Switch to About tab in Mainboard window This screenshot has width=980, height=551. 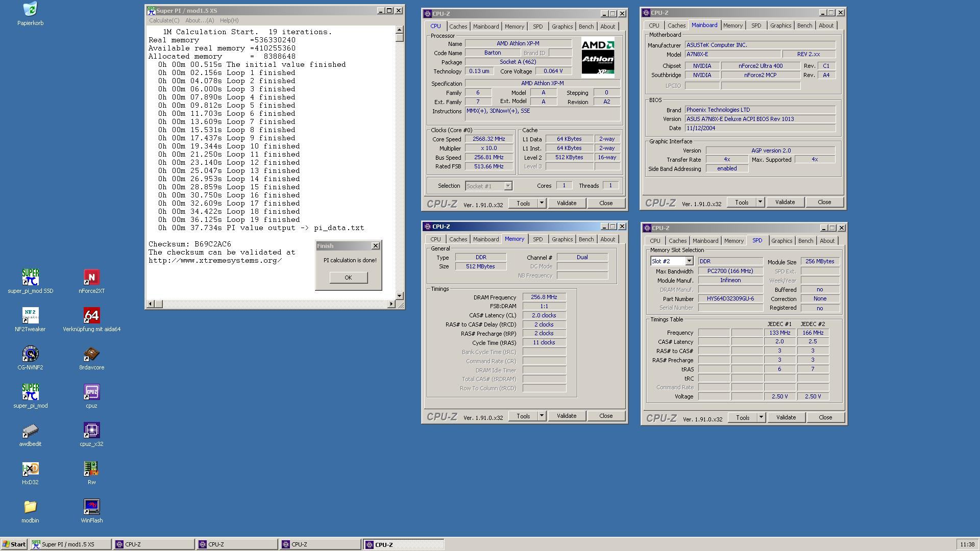[x=826, y=26]
